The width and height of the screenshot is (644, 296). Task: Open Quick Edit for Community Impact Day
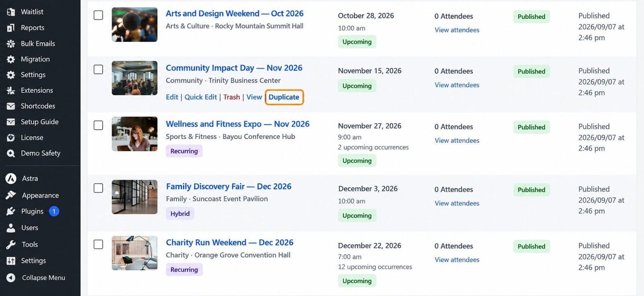pyautogui.click(x=200, y=97)
